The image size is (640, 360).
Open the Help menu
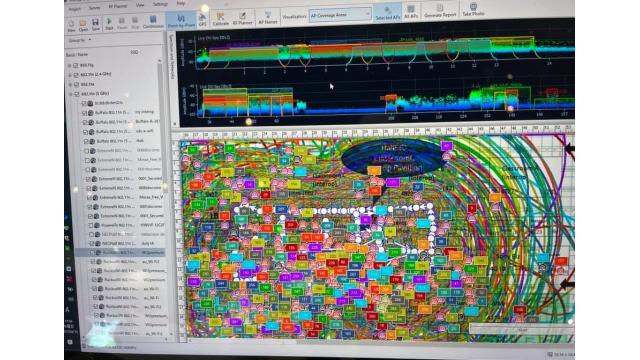click(x=181, y=3)
